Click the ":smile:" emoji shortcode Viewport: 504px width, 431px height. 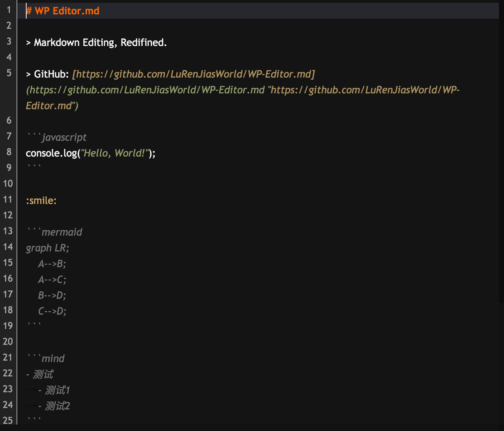(41, 200)
